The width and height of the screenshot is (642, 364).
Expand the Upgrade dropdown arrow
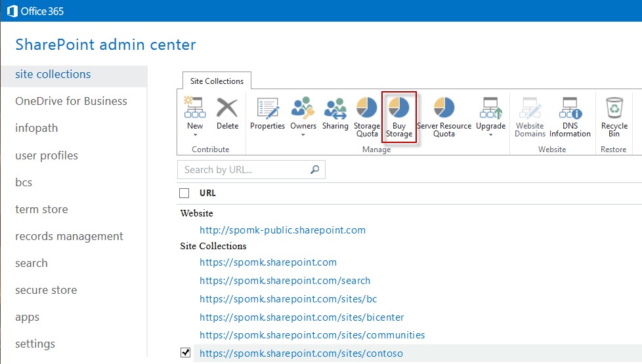coord(490,135)
